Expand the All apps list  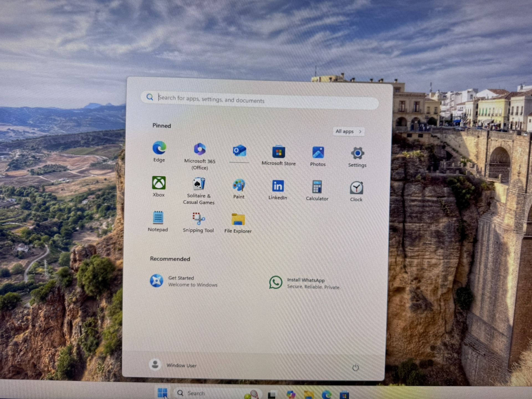348,132
